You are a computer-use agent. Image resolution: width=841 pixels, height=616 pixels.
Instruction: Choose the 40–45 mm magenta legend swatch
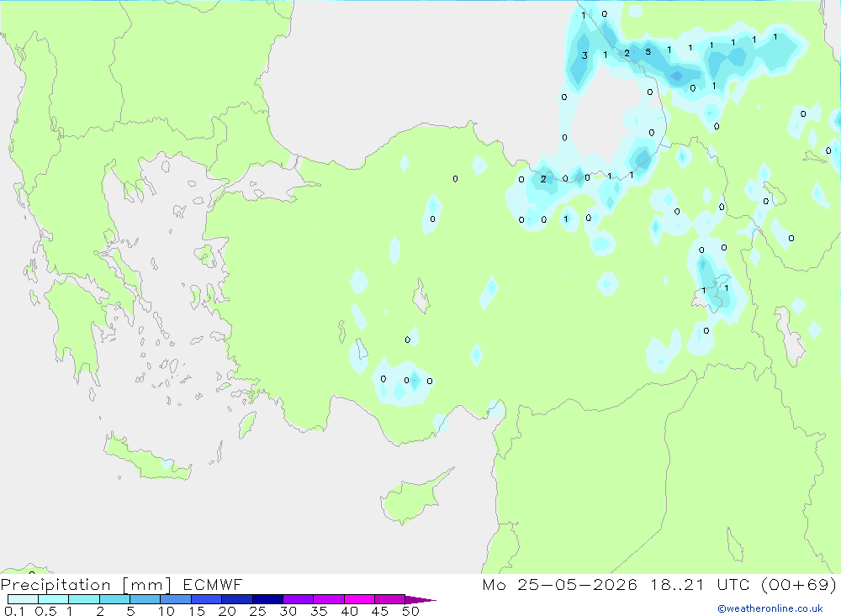tap(359, 599)
